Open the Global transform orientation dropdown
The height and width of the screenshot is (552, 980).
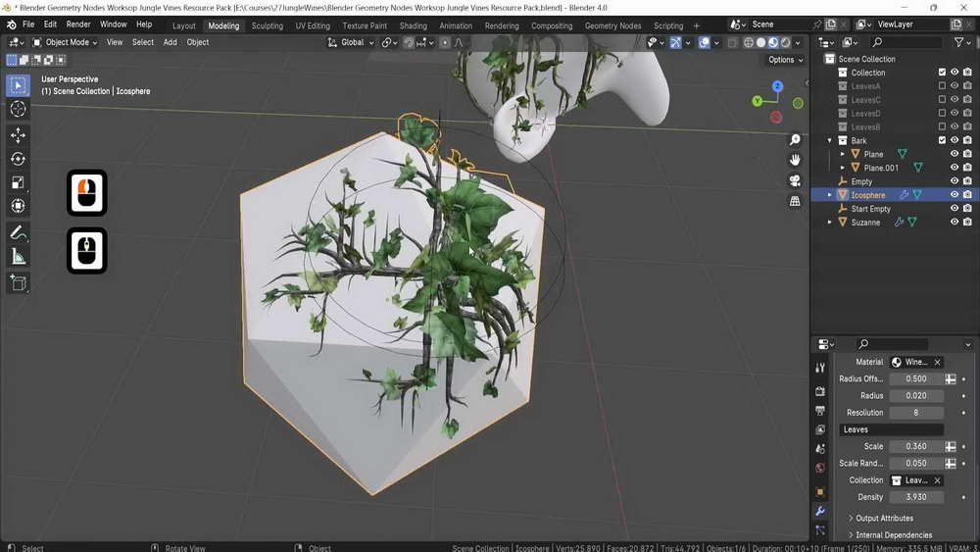351,42
